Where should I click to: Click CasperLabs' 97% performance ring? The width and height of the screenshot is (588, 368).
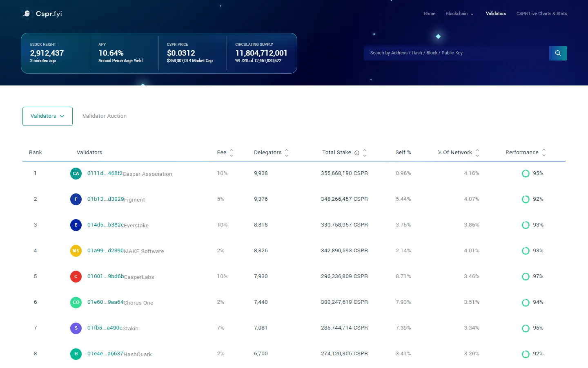526,276
